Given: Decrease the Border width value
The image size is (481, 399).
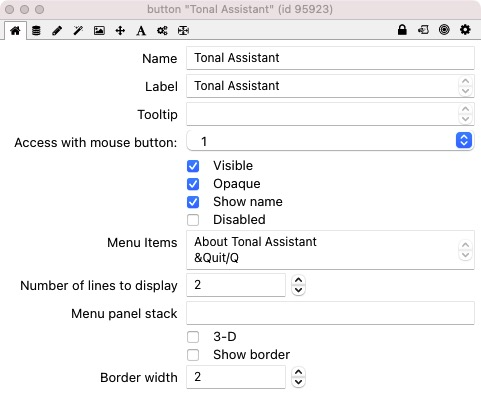Looking at the screenshot, I should 298,382.
